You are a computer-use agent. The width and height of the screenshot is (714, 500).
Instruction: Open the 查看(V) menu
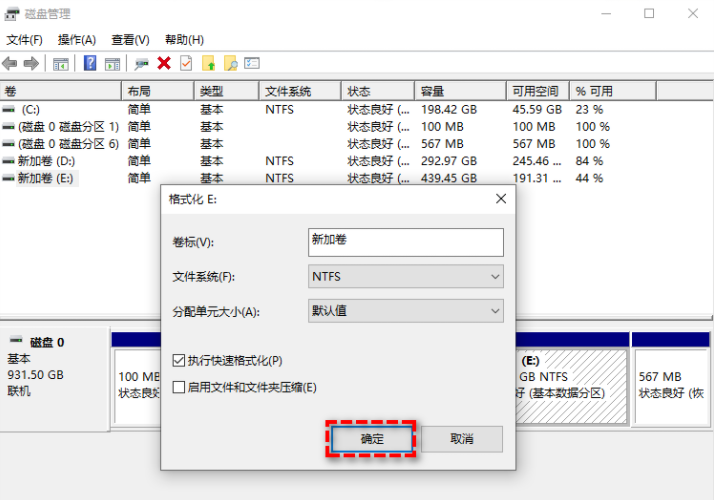[130, 40]
